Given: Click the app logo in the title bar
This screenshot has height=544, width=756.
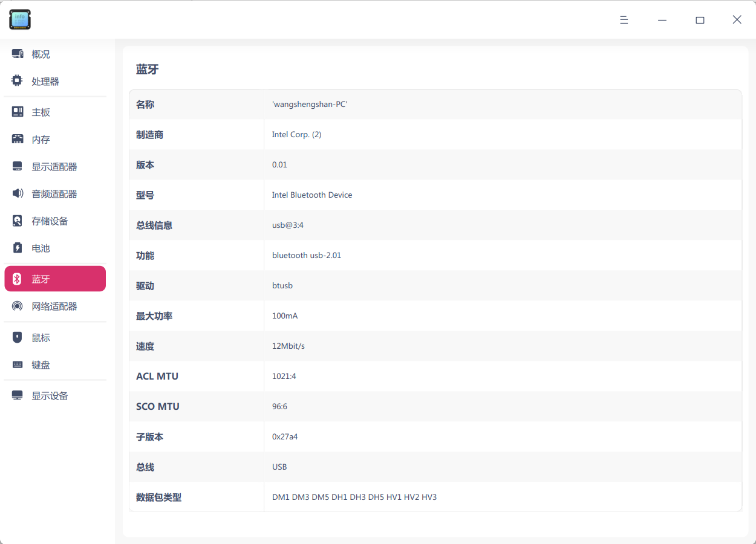Looking at the screenshot, I should point(19,19).
